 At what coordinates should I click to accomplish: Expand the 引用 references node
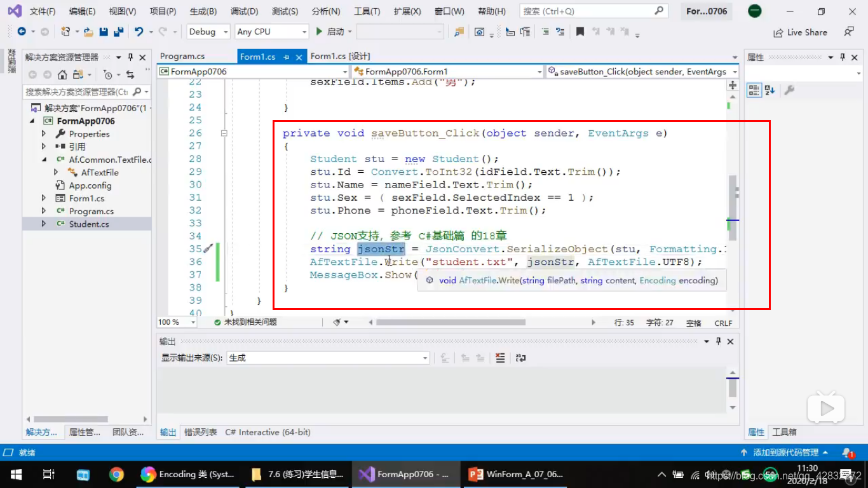pyautogui.click(x=44, y=147)
